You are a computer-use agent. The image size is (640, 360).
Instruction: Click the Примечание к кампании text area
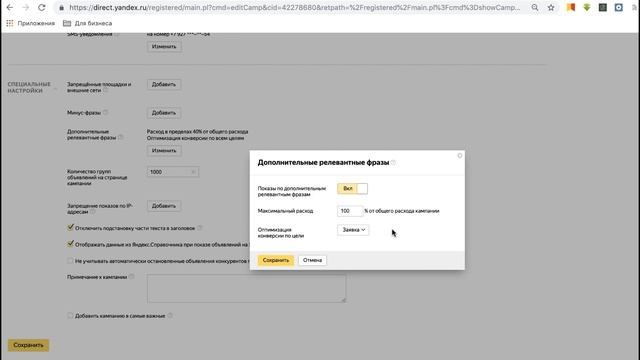pos(247,288)
